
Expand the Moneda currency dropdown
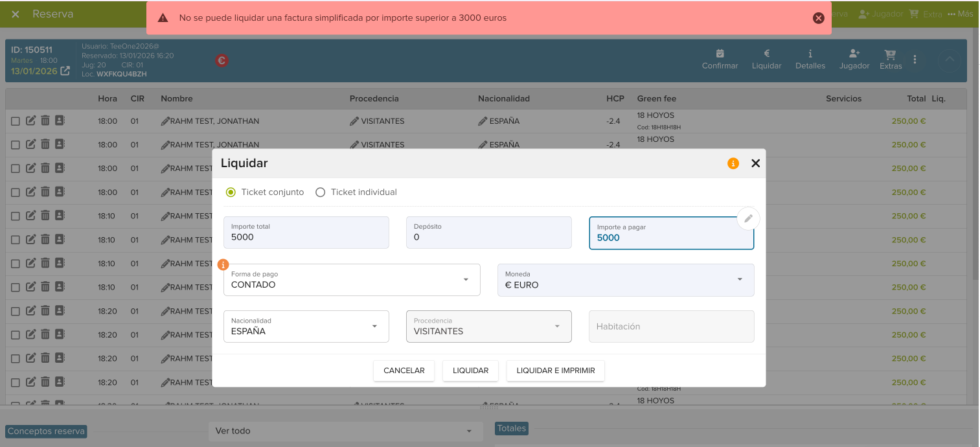pos(625,280)
